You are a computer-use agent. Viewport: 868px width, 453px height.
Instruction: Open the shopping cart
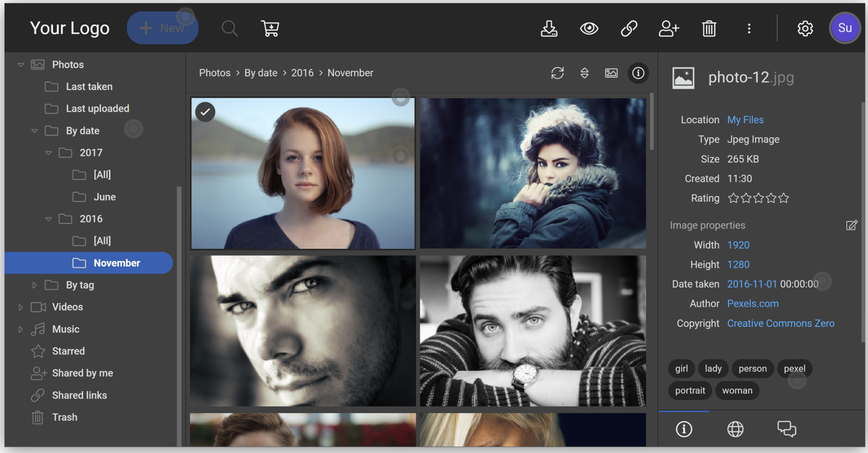pos(270,29)
